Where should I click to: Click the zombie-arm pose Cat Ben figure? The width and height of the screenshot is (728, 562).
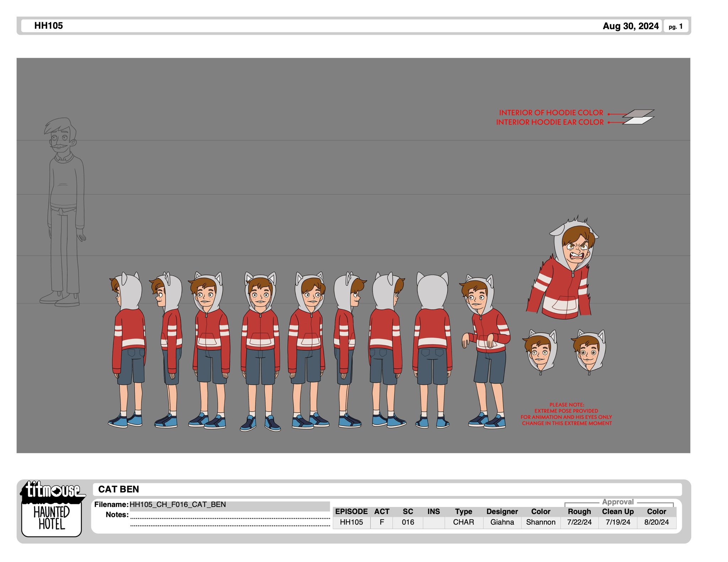pyautogui.click(x=485, y=352)
